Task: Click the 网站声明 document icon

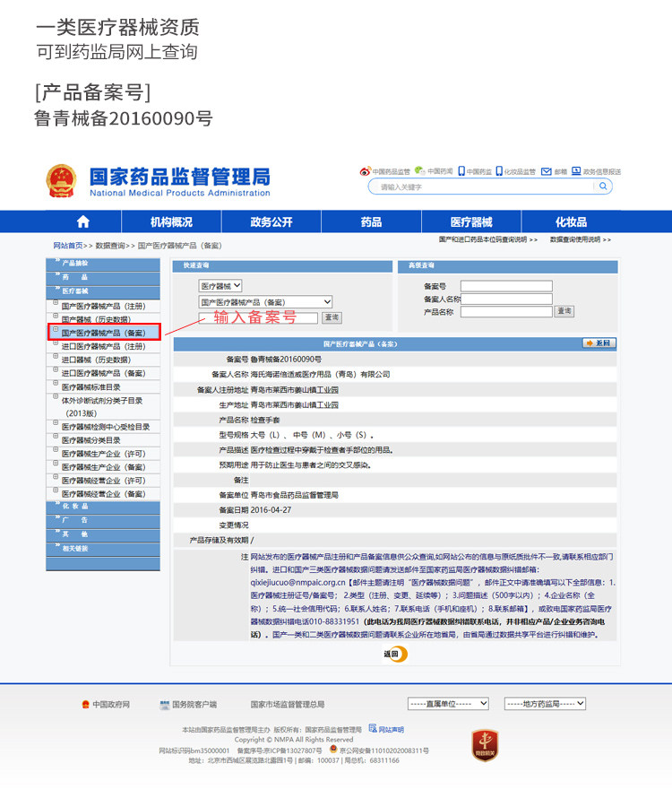Action: (373, 728)
